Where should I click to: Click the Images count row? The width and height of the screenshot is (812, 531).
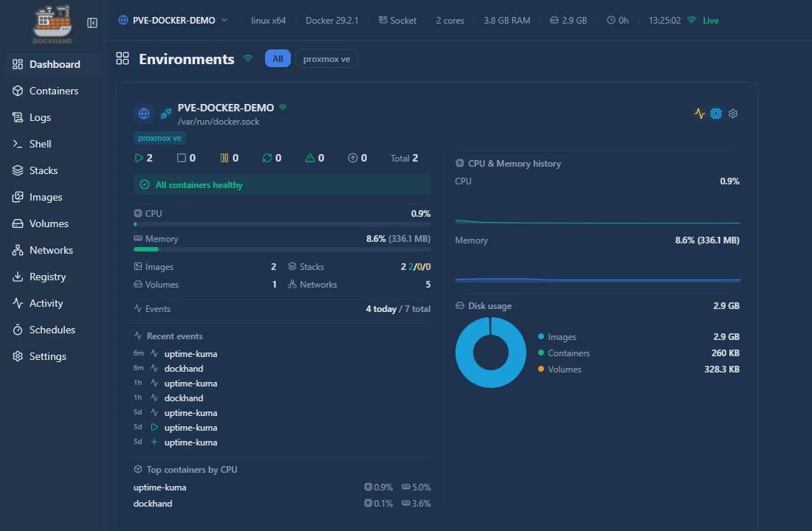click(x=205, y=266)
